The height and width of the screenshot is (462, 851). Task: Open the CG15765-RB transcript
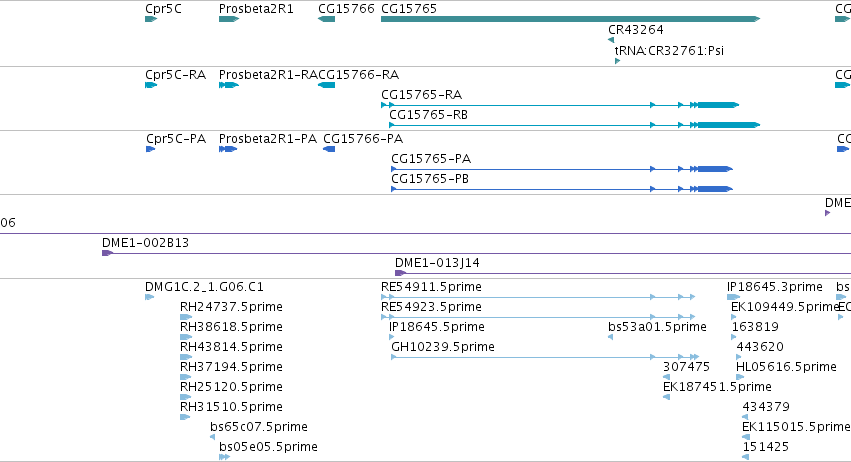(x=428, y=115)
